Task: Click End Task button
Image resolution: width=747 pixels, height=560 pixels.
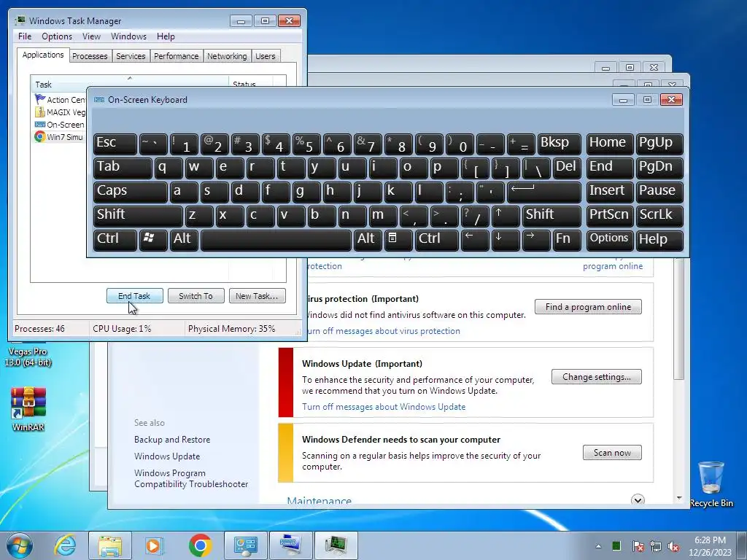Action: [135, 296]
